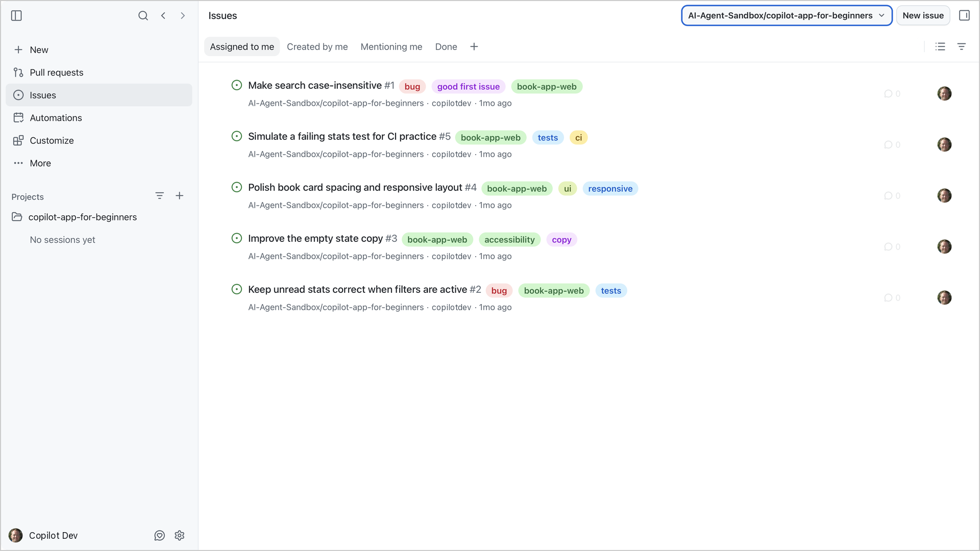Click the tests label on issue #2
The image size is (980, 551).
pyautogui.click(x=611, y=291)
